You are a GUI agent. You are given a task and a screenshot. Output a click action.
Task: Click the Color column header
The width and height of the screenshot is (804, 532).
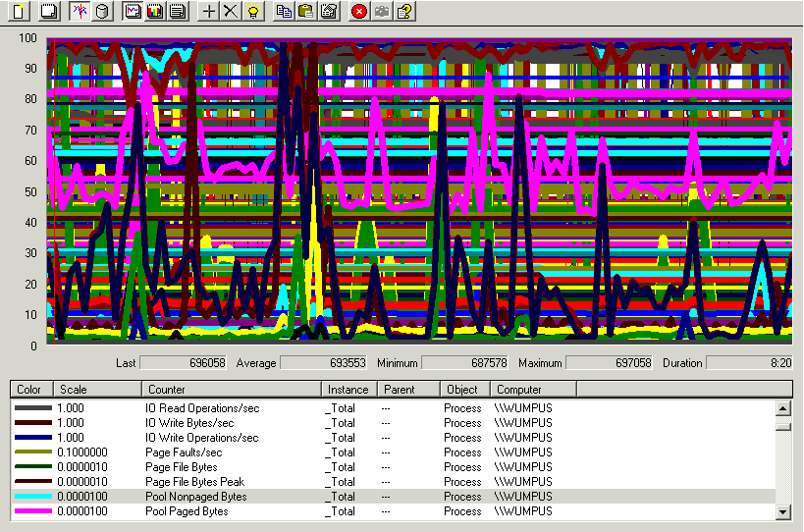[31, 389]
